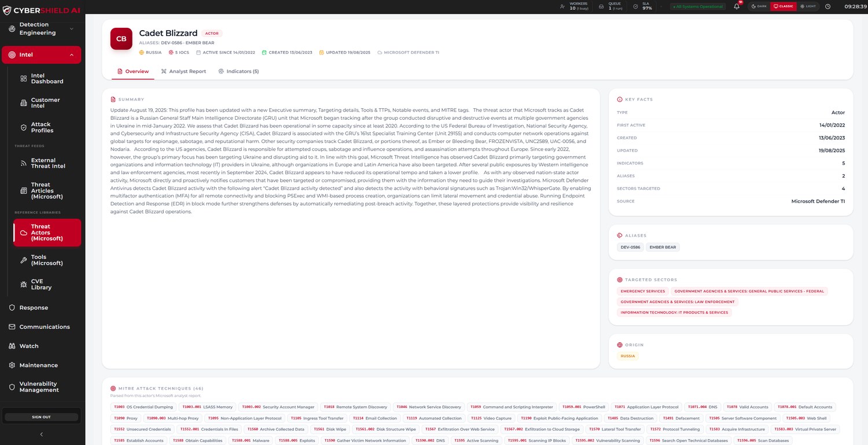
Task: Click the Response shield icon in sidebar
Action: [12, 307]
